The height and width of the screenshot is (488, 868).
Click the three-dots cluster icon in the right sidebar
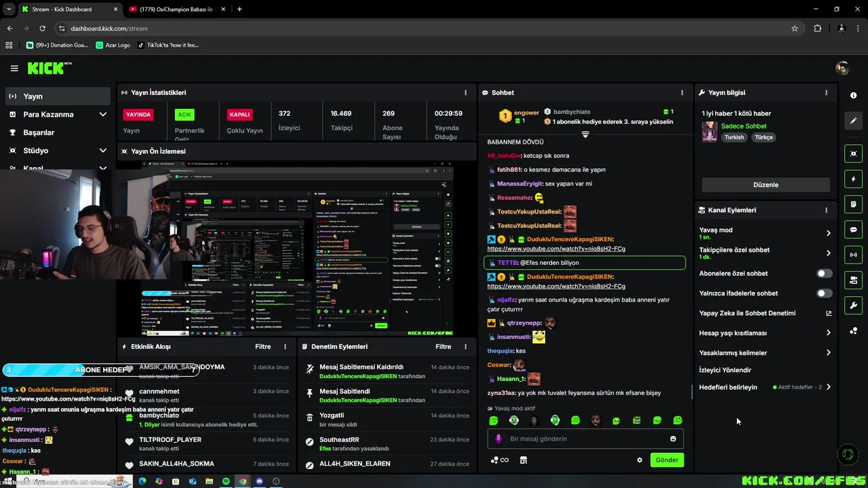click(x=853, y=331)
